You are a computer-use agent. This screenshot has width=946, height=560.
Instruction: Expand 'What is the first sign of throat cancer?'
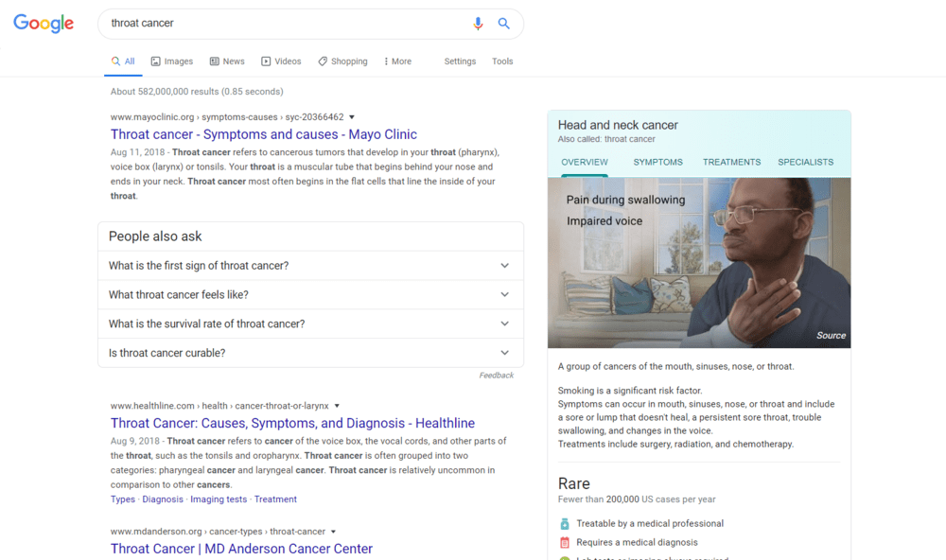[310, 266]
